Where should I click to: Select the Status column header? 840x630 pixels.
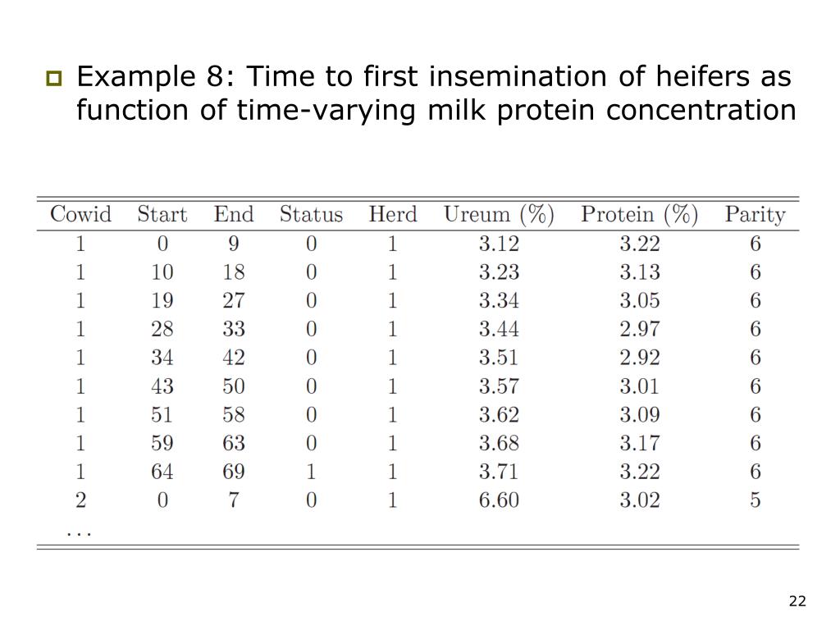coord(311,214)
